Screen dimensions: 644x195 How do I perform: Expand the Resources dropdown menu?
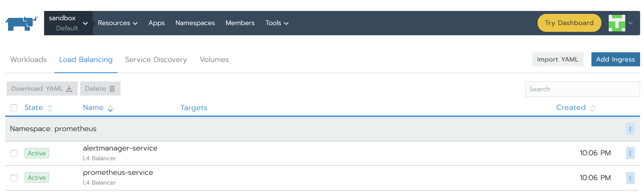[118, 23]
